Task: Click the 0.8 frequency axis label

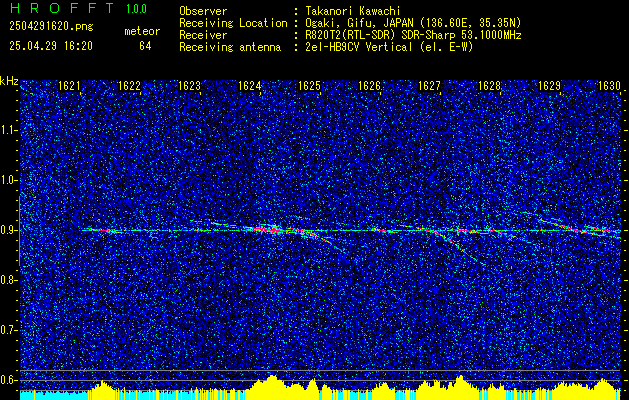Action: tap(8, 280)
